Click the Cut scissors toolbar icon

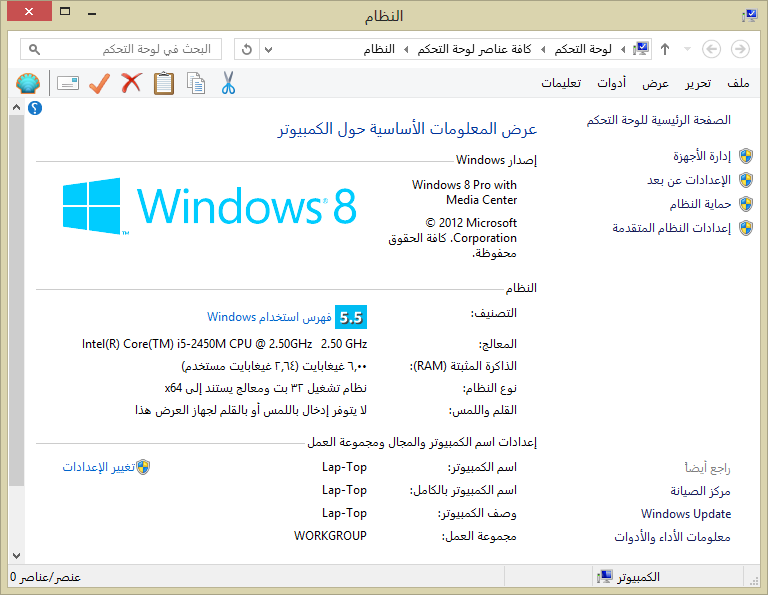pos(228,83)
